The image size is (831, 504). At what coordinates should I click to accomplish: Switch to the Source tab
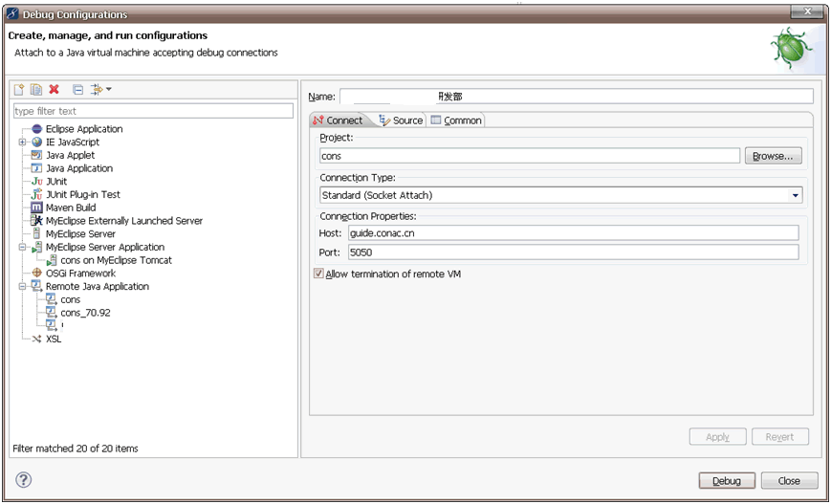(402, 121)
